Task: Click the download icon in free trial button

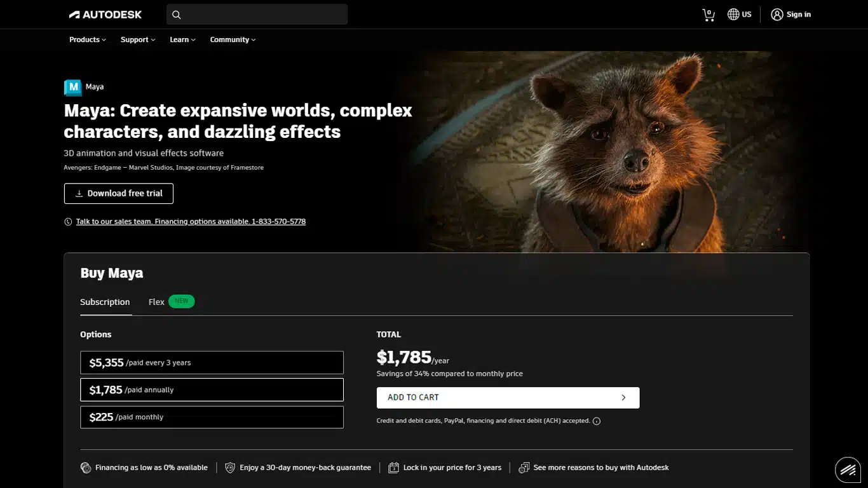Action: tap(79, 194)
